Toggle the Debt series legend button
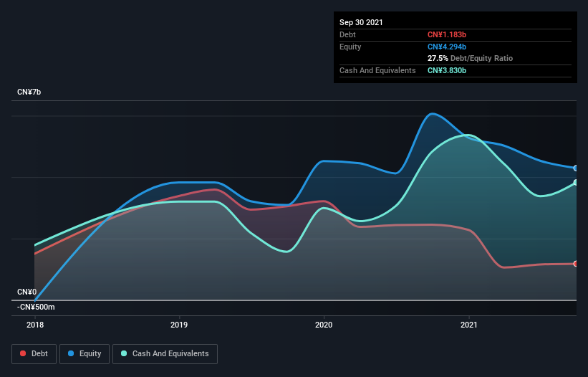588x377 pixels. (34, 354)
